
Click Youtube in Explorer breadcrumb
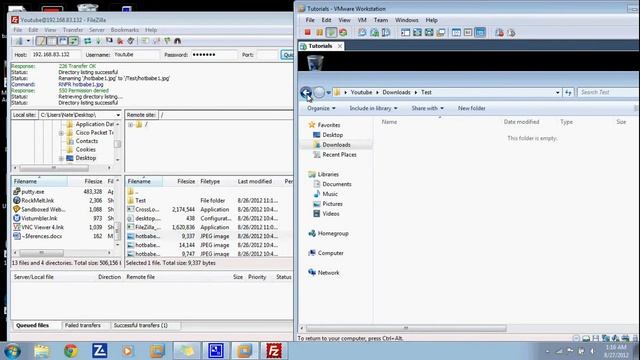point(361,92)
